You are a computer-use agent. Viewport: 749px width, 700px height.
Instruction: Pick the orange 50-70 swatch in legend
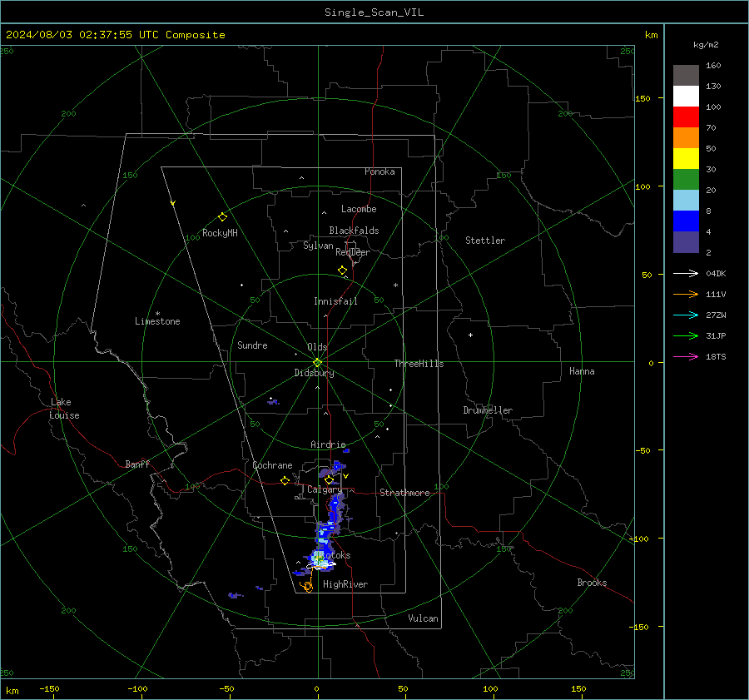tap(686, 138)
